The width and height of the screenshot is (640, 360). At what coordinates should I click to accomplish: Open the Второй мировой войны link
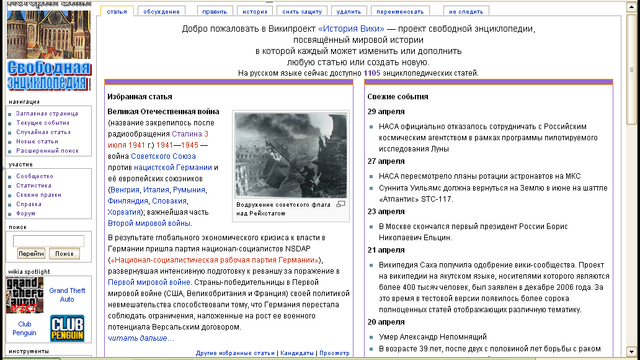(149, 223)
